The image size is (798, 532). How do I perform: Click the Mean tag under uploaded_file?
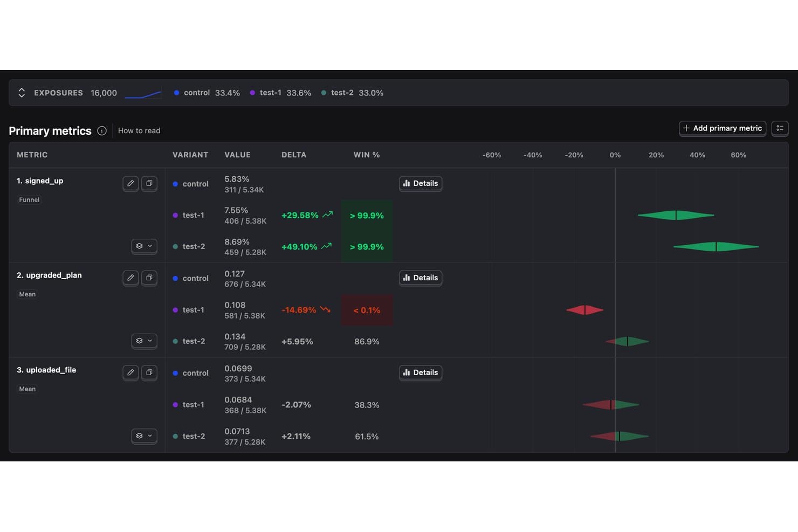tap(27, 389)
